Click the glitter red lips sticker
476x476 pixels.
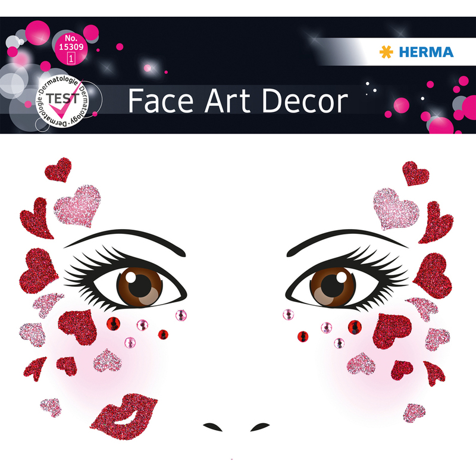pyautogui.click(x=124, y=416)
